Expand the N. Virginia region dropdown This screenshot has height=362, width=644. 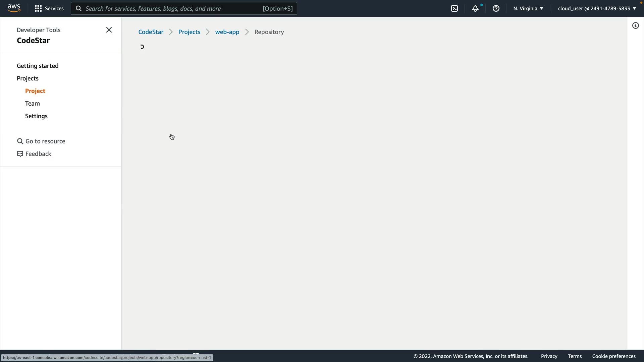click(x=528, y=8)
